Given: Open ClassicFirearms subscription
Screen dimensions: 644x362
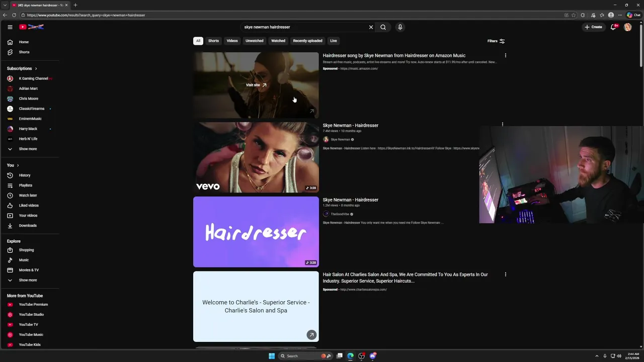Looking at the screenshot, I should click(30, 109).
